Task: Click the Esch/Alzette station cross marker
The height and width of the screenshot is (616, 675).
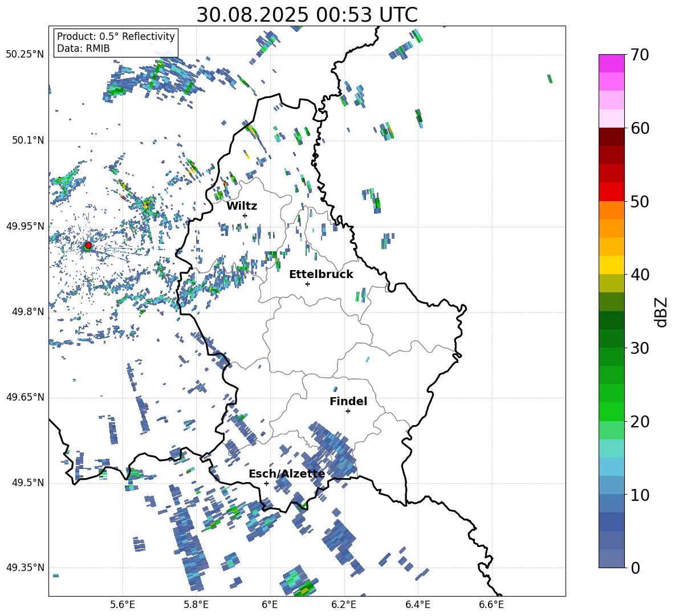Action: tap(266, 483)
